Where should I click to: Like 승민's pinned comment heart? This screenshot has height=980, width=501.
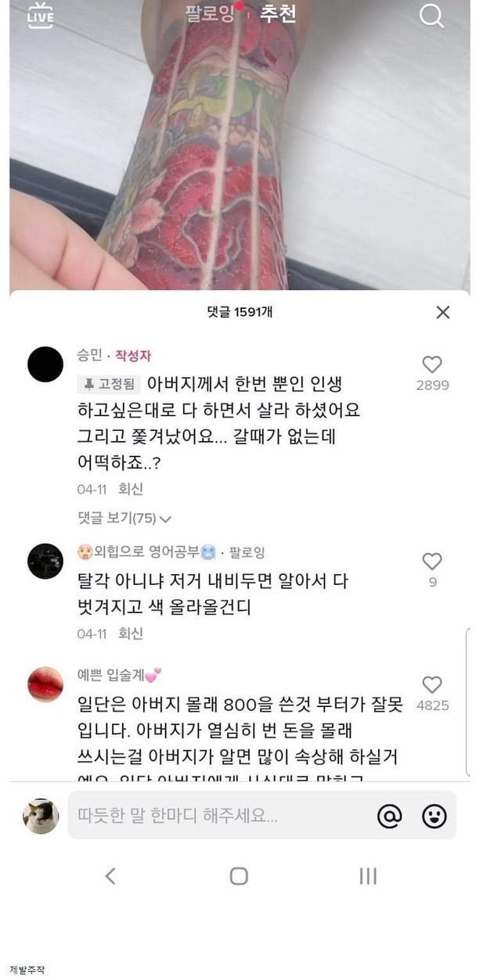432,364
